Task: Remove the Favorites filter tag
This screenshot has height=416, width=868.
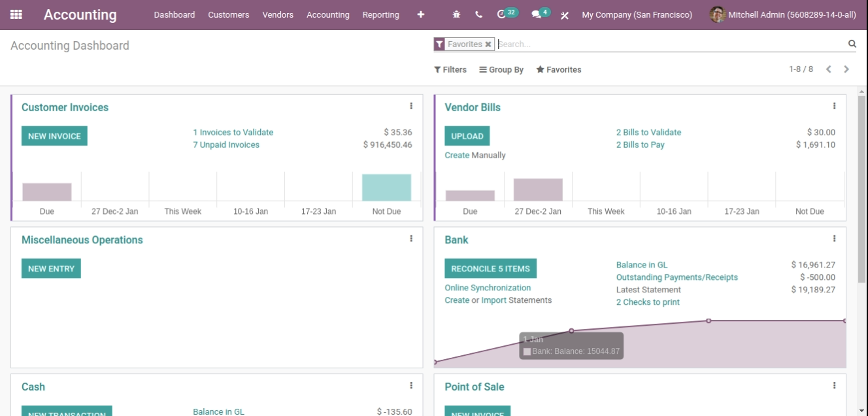Action: tap(488, 44)
